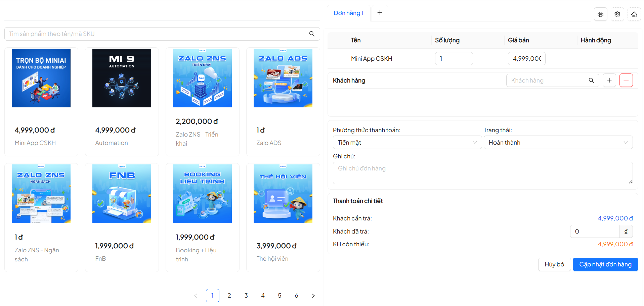Remove customer with red minus button
This screenshot has width=644, height=306.
[x=626, y=81]
